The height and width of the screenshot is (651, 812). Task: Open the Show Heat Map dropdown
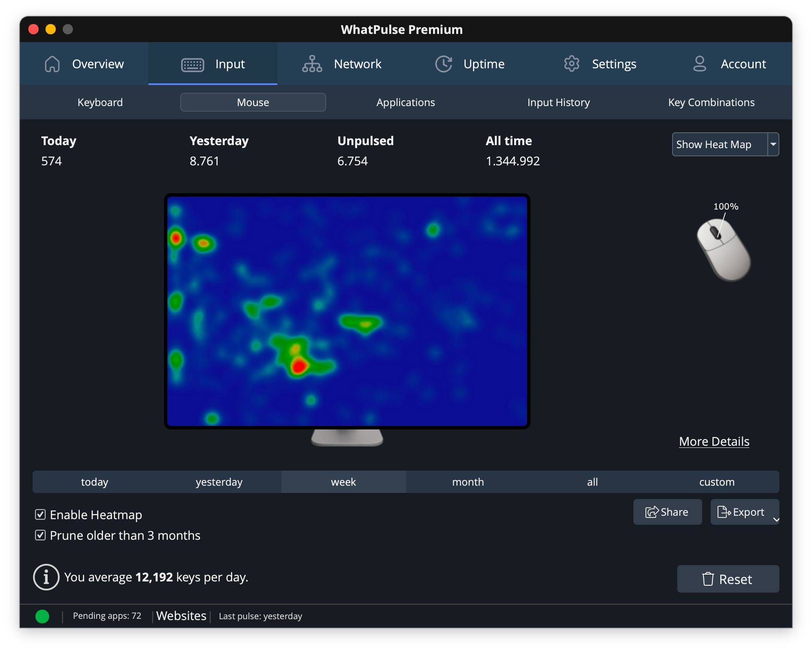point(773,144)
